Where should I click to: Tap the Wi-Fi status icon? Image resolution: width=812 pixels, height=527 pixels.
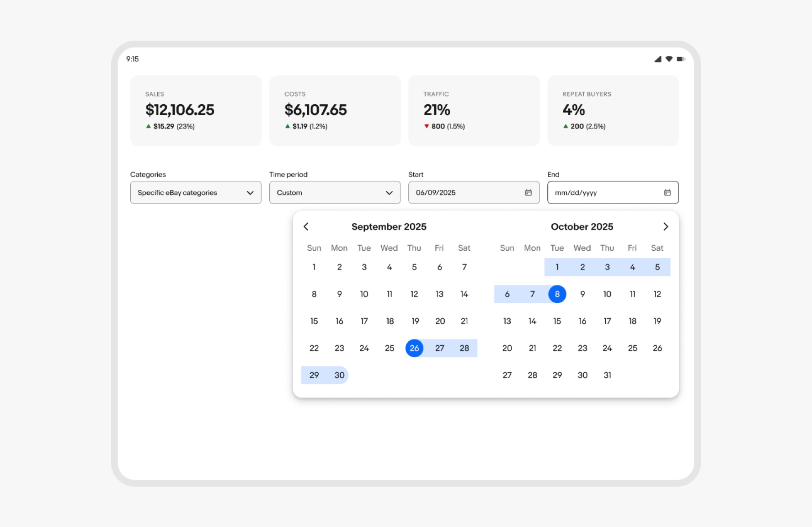669,59
